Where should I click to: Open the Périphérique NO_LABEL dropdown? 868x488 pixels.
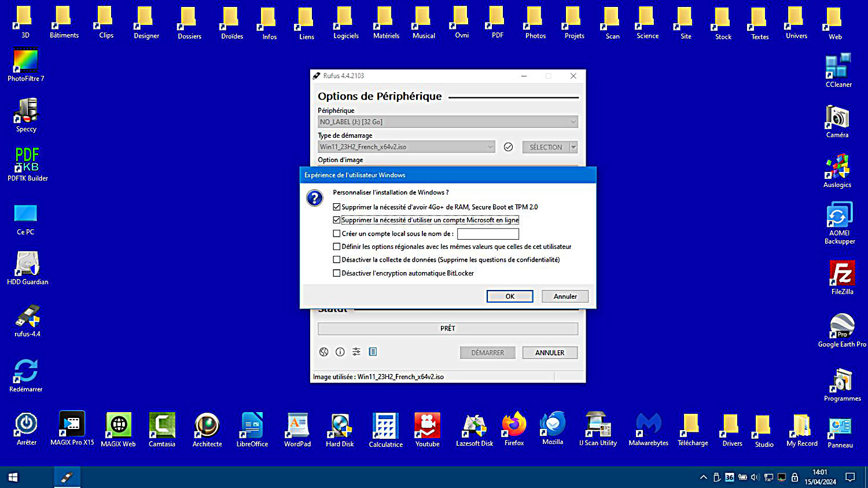pos(448,122)
